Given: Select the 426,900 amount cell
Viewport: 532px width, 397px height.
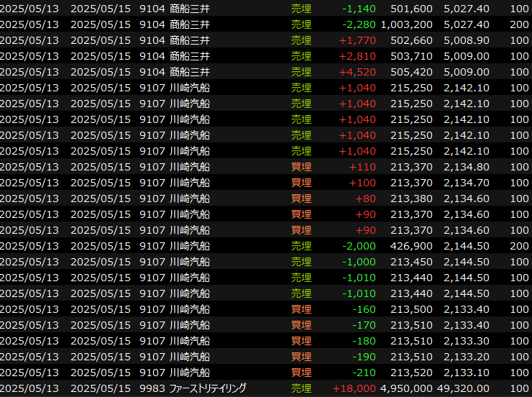Looking at the screenshot, I should (x=412, y=246).
